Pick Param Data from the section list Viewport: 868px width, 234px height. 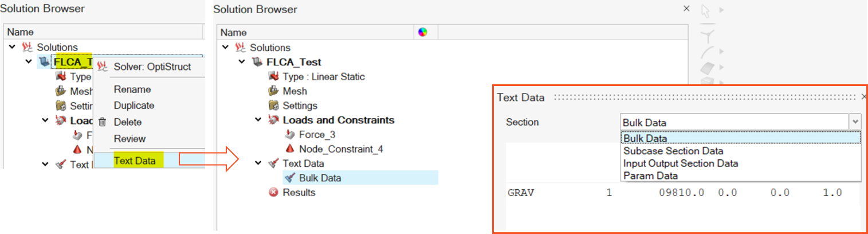point(650,176)
